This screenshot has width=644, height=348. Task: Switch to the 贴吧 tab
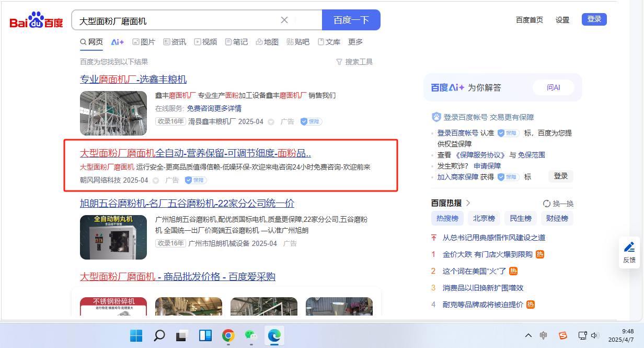coord(298,42)
